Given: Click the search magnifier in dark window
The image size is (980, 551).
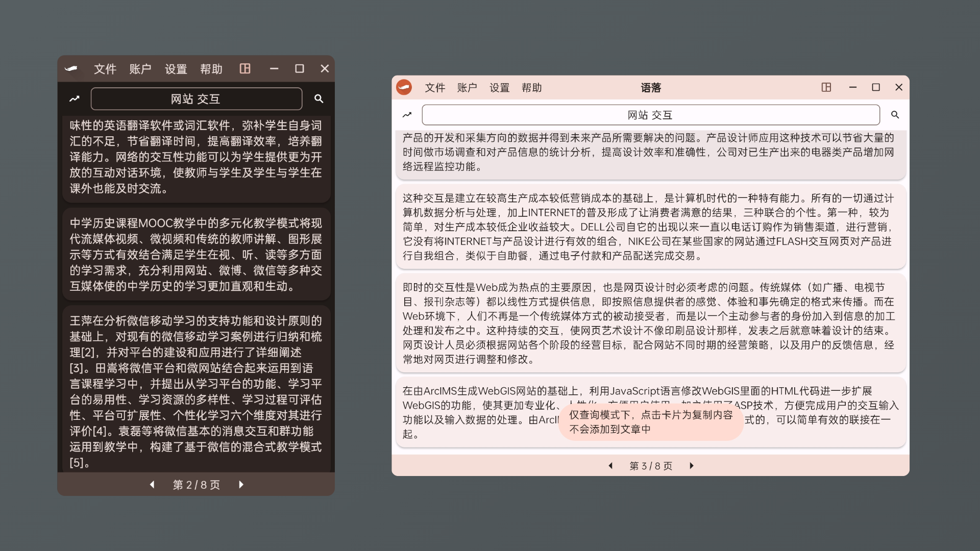Looking at the screenshot, I should coord(319,99).
